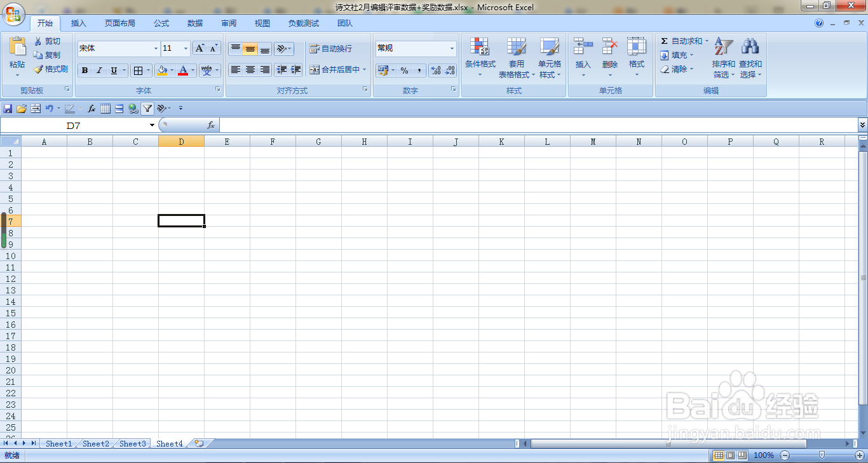Open the Name Box dropdown arrow

[152, 126]
